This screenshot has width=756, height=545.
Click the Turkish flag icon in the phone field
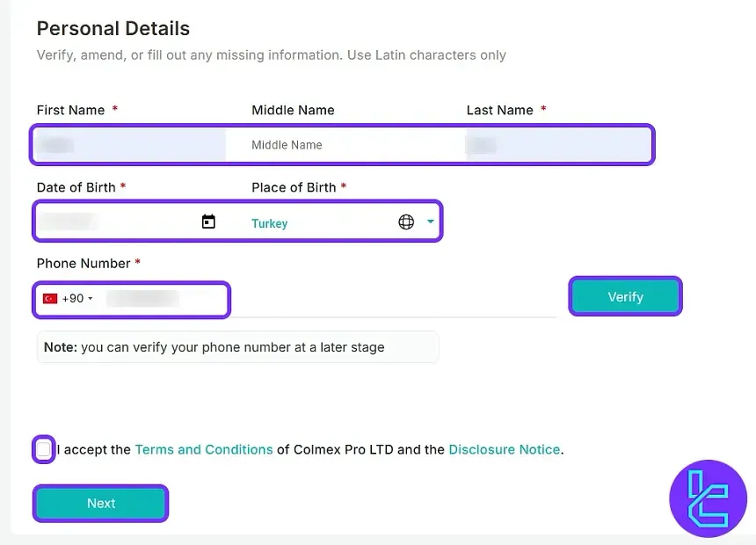(x=50, y=297)
